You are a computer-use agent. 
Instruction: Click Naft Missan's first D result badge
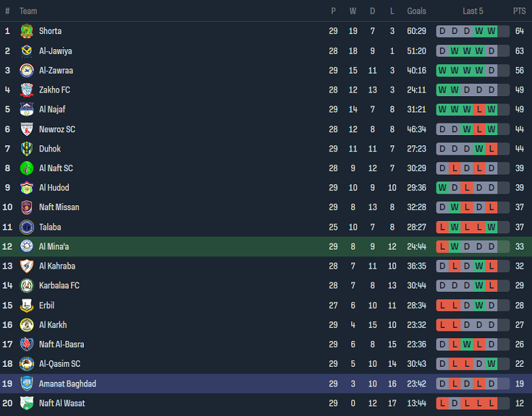pos(442,207)
